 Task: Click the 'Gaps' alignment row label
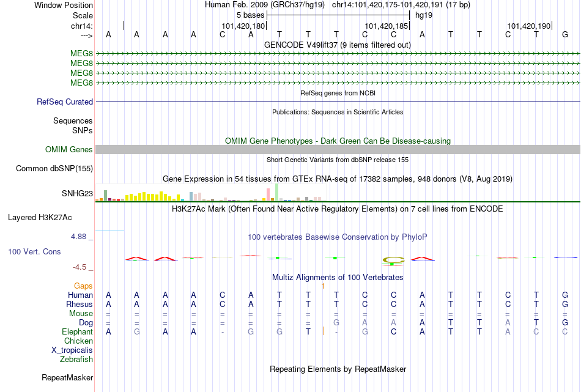point(83,286)
